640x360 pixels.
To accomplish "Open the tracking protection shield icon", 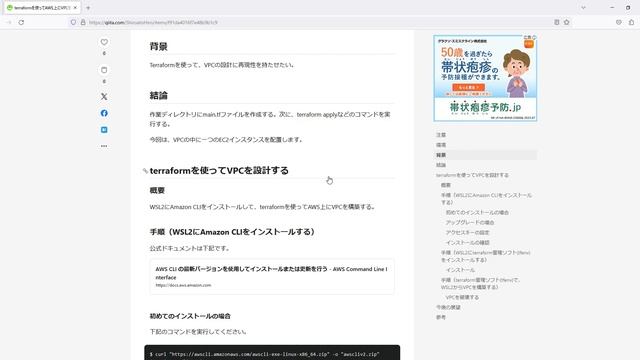I will [x=73, y=22].
